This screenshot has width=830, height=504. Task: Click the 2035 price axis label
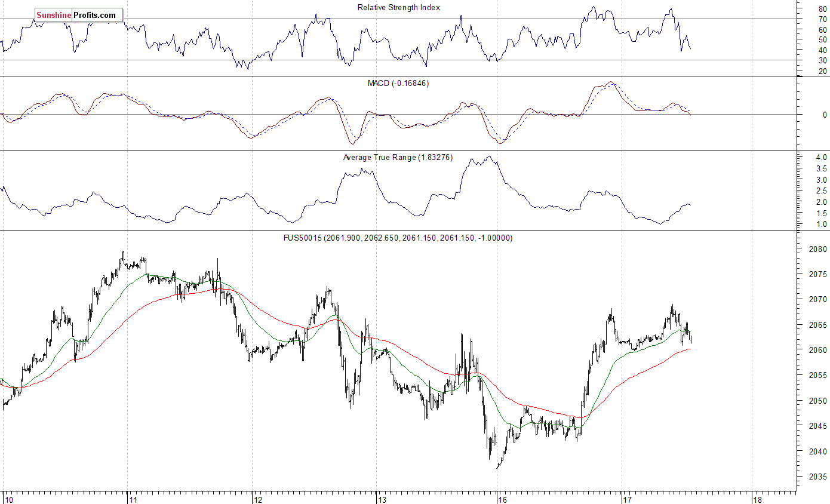point(818,477)
